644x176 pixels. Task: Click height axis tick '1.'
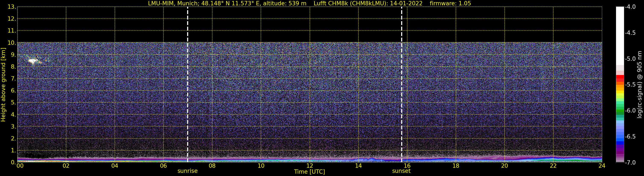tap(13, 150)
